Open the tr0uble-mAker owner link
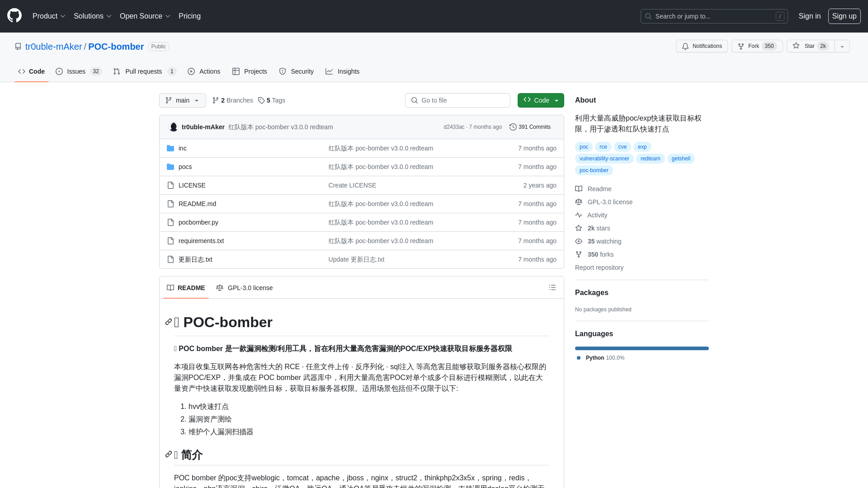This screenshot has width=868, height=488. point(54,47)
